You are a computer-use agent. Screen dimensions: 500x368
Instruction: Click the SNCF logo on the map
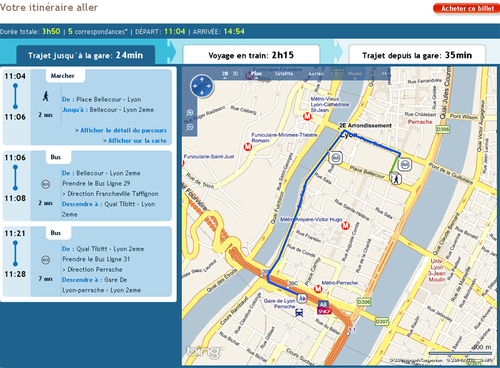pyautogui.click(x=324, y=311)
